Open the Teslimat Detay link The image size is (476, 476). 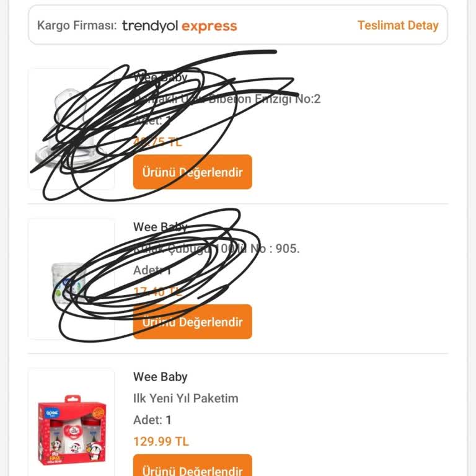[397, 25]
